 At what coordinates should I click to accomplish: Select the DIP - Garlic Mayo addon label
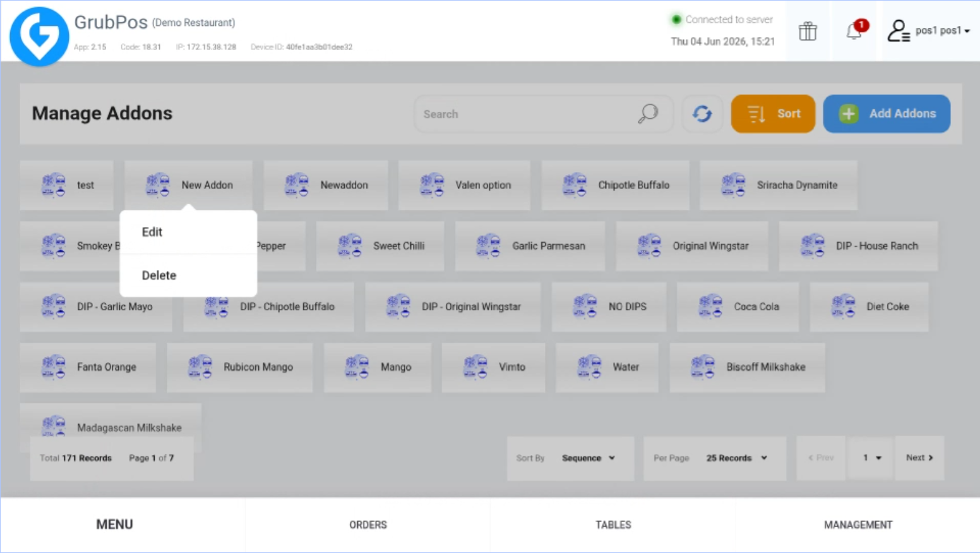[x=114, y=307]
